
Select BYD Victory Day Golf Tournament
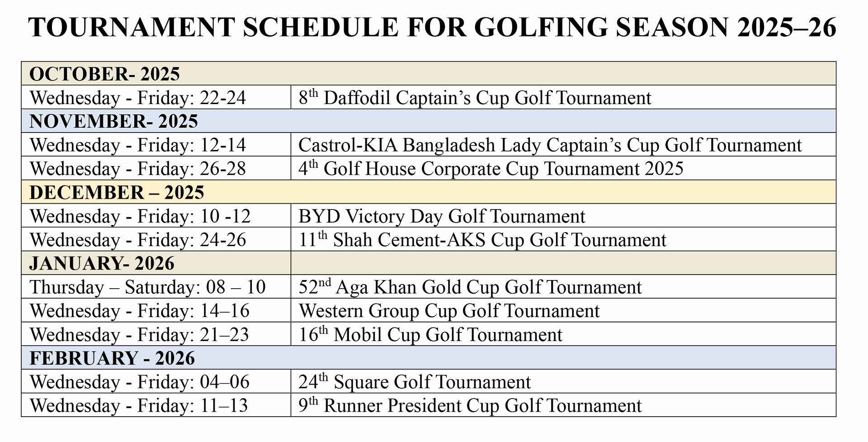[442, 216]
